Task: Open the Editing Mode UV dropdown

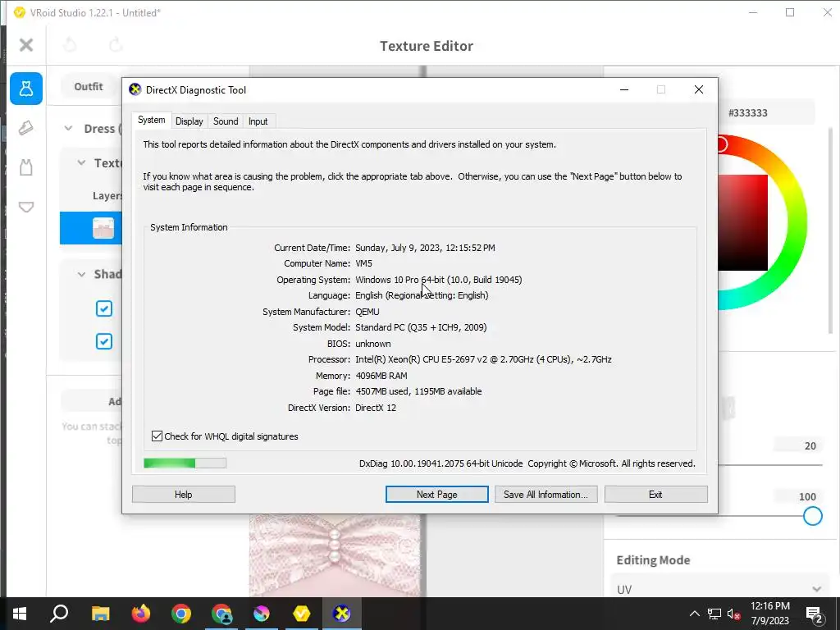Action: (x=719, y=589)
